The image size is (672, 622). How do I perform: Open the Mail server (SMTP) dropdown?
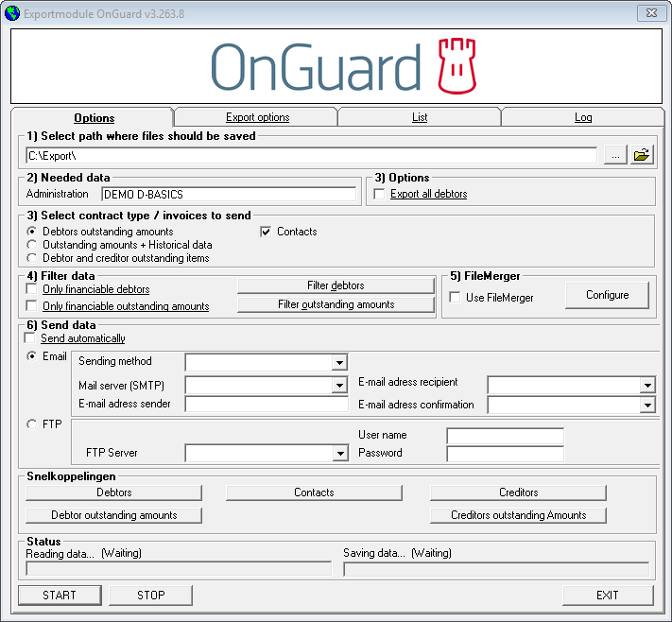339,385
